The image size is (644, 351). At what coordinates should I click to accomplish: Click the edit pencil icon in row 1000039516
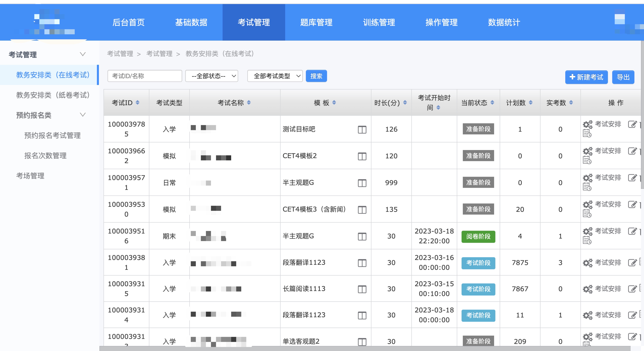(632, 231)
